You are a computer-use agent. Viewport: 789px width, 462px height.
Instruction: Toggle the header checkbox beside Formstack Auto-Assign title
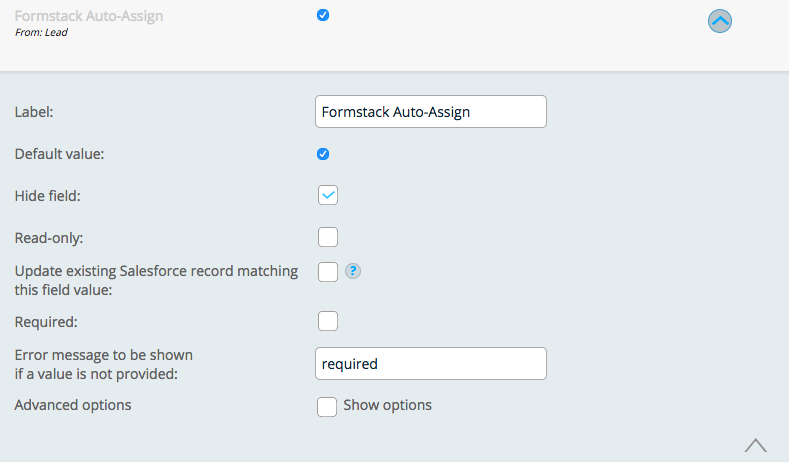tap(322, 15)
